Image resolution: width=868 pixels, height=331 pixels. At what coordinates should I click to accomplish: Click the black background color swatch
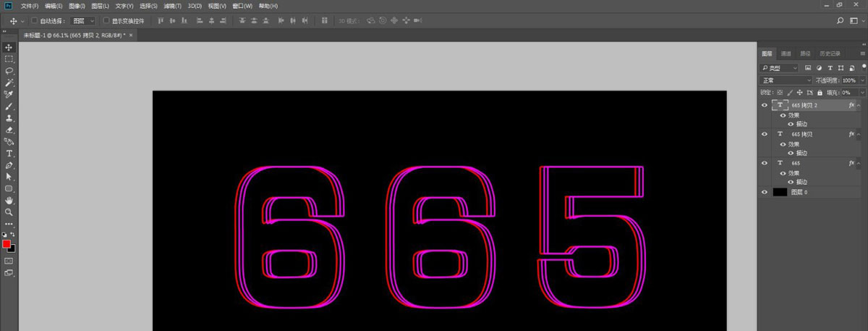(x=12, y=248)
